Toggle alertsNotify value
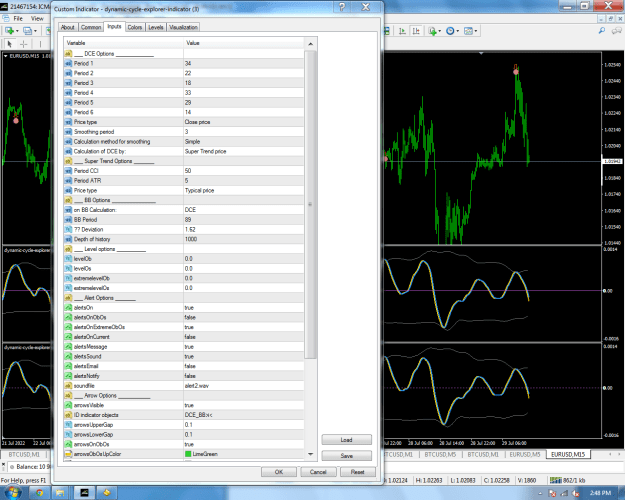Screen dimensions: 625x500 244,376
